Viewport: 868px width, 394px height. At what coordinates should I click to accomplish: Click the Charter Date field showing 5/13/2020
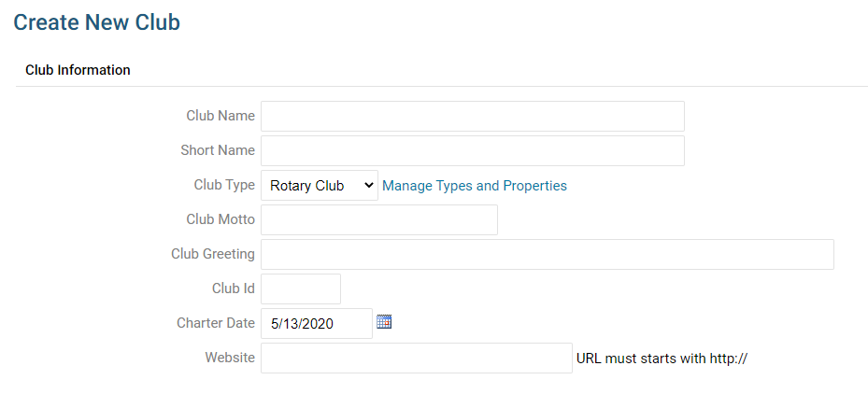click(x=316, y=324)
